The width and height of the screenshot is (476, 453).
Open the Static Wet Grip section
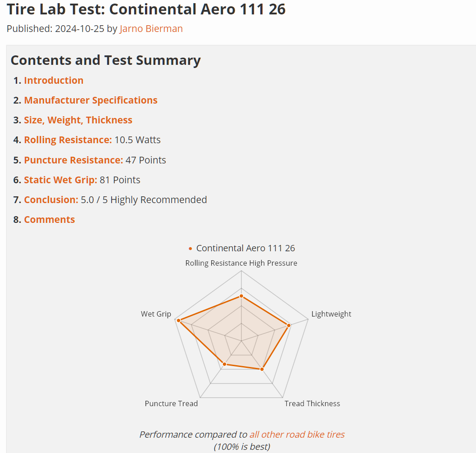click(60, 180)
